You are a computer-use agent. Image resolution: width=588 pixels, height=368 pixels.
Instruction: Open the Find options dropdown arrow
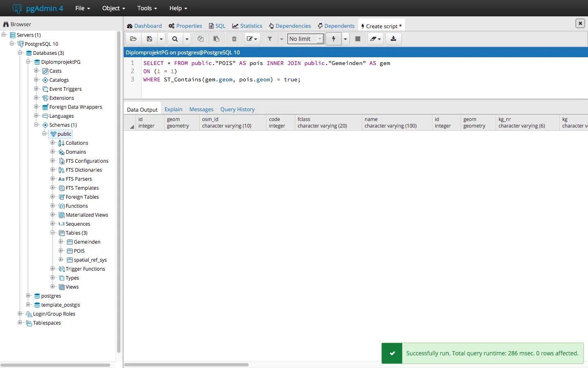click(187, 39)
